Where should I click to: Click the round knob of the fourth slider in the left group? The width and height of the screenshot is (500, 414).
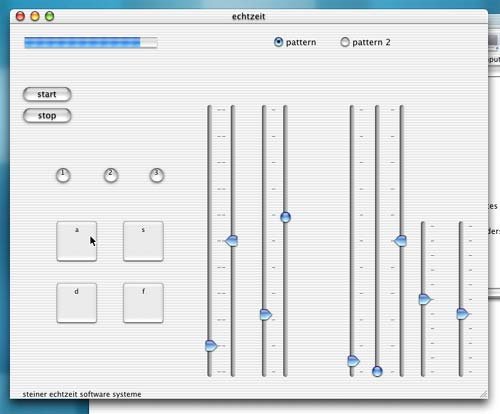[x=285, y=217]
